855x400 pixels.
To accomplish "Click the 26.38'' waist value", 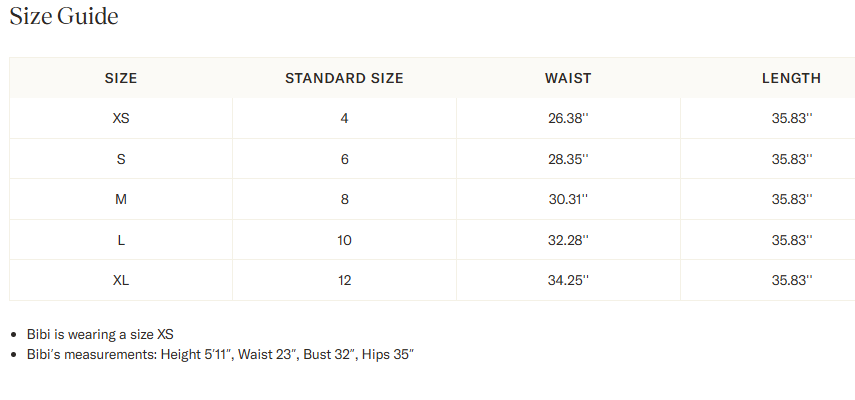I will [568, 118].
